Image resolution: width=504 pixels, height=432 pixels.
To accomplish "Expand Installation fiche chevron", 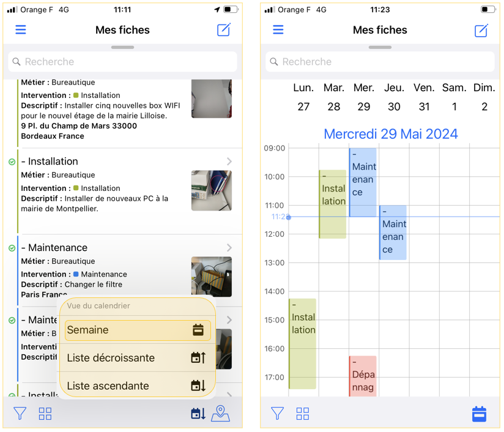I will point(229,162).
